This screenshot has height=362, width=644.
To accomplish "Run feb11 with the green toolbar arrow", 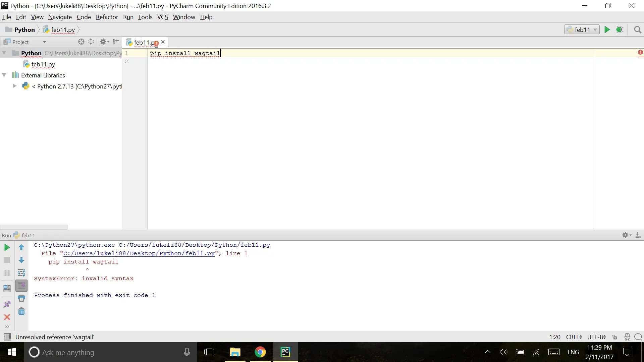I will (607, 29).
